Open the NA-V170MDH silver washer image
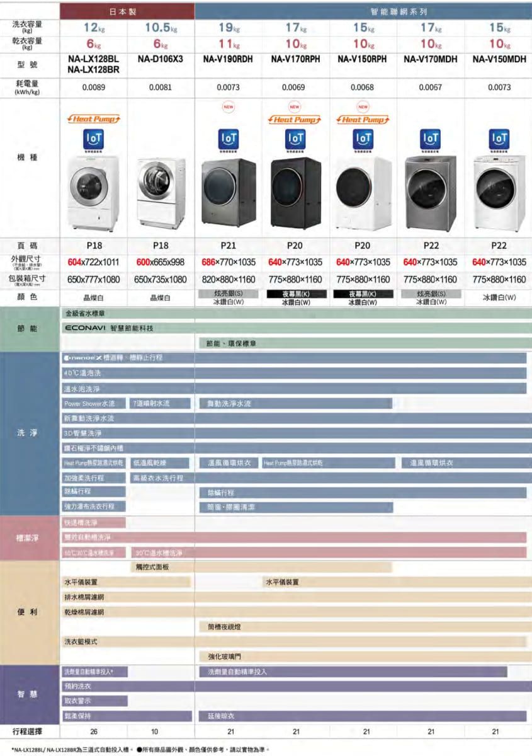This screenshot has height=756, width=532. coord(431,193)
